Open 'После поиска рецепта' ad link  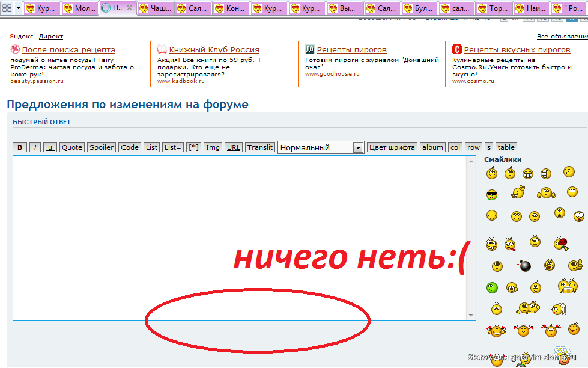(68, 49)
